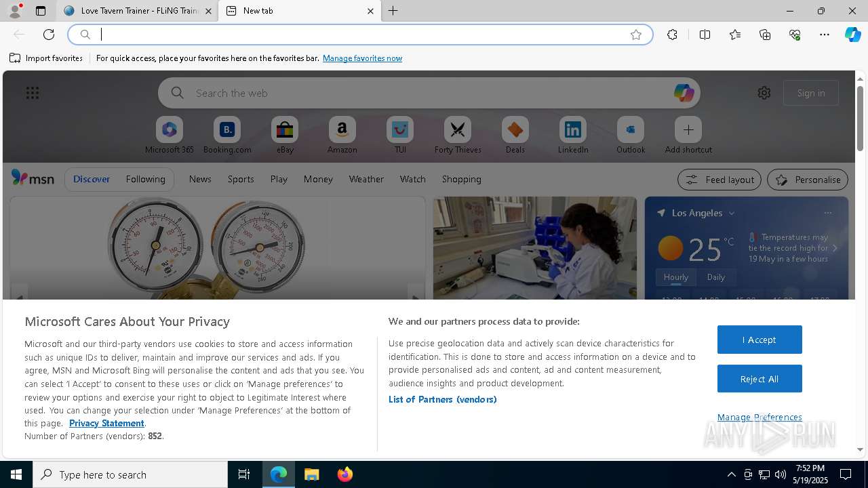Screen dimensions: 868x488
Task: Focus the browser address bar
Action: 359,35
